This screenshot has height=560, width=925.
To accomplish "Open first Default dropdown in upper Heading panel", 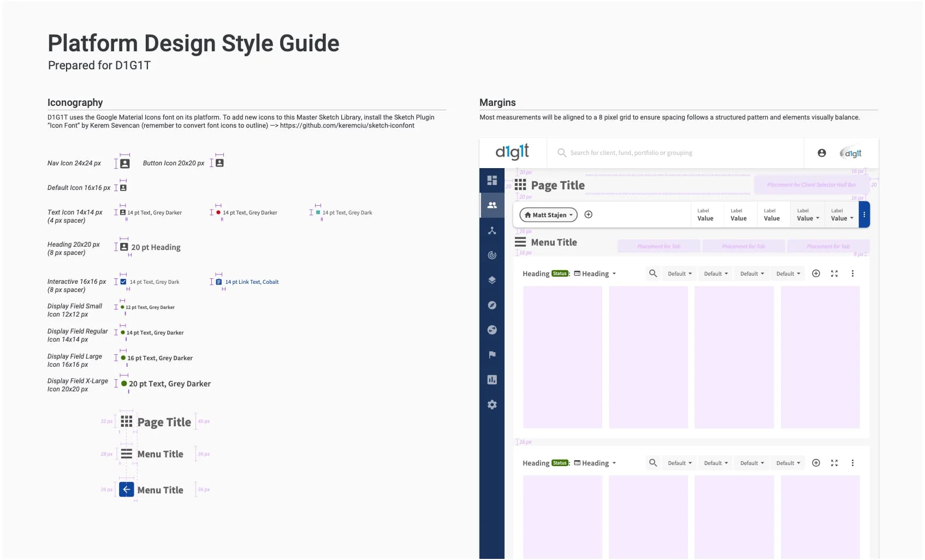I will (x=679, y=273).
